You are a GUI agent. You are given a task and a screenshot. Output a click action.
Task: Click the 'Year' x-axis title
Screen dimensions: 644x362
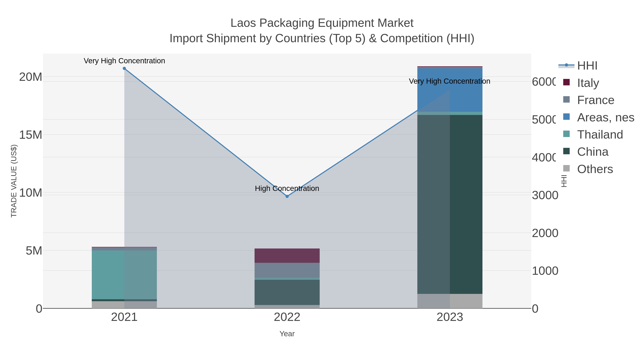[287, 334]
